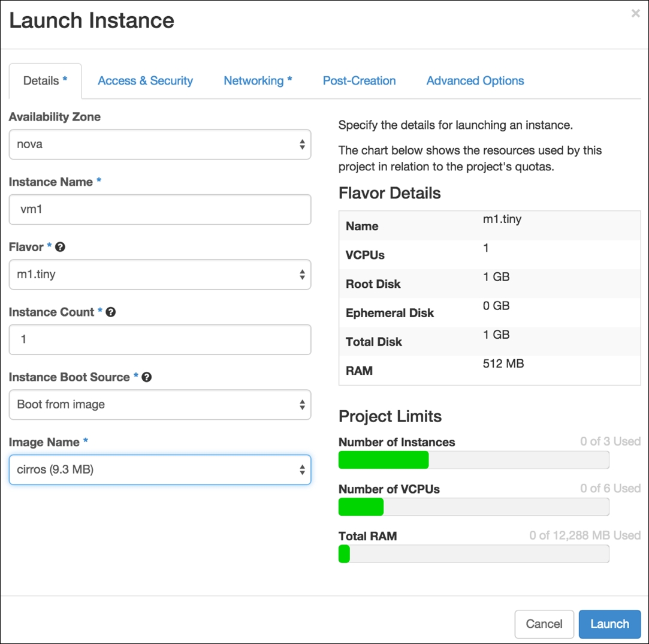Close the Launch Instance dialog
649x644 pixels.
coord(635,14)
